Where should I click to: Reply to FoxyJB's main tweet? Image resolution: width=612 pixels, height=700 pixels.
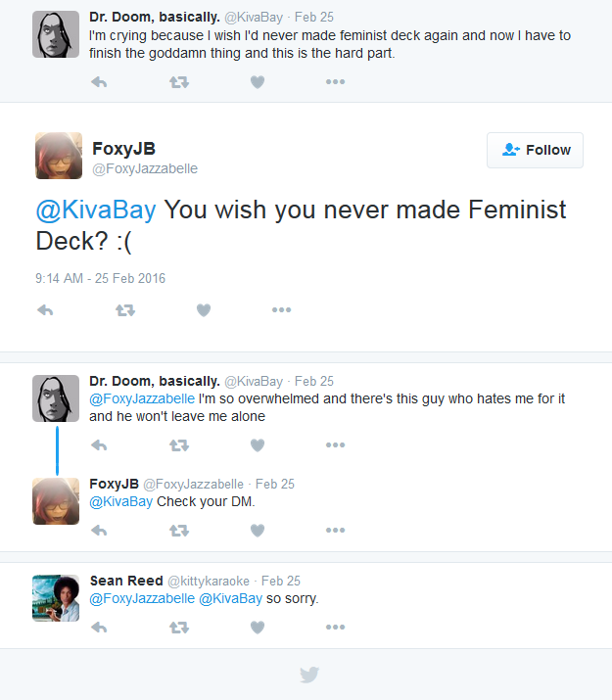click(x=44, y=310)
